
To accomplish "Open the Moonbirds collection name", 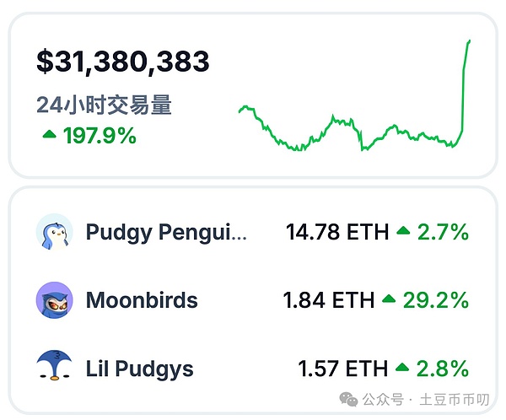I will point(142,299).
